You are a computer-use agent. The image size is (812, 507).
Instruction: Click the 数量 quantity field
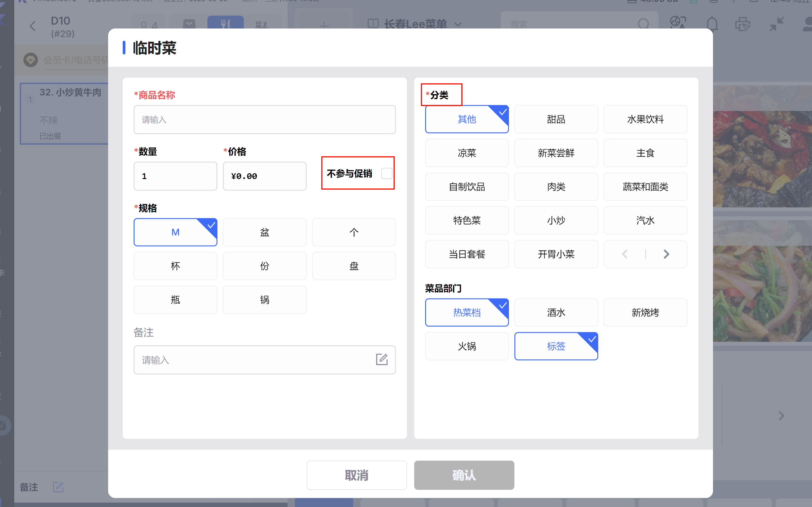(x=175, y=176)
